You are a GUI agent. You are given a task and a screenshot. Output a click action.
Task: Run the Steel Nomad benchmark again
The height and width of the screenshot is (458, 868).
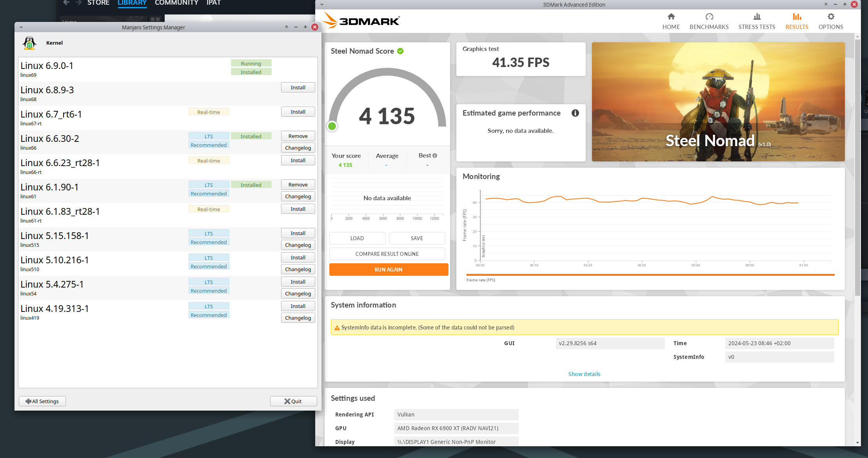click(388, 269)
